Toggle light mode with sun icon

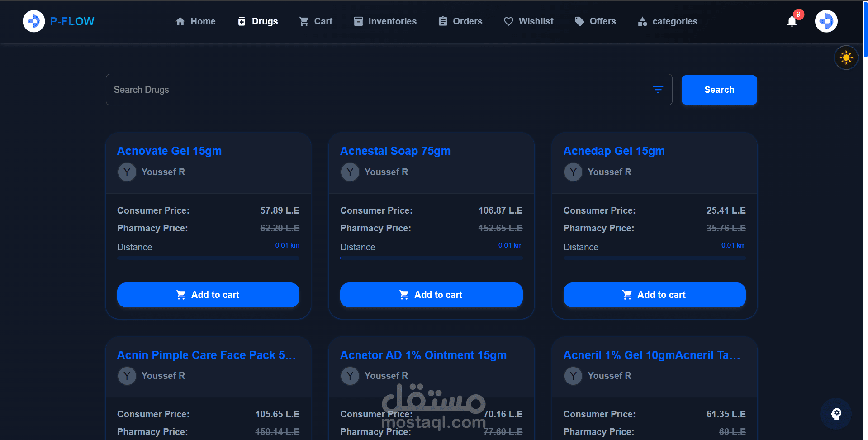[x=846, y=57]
